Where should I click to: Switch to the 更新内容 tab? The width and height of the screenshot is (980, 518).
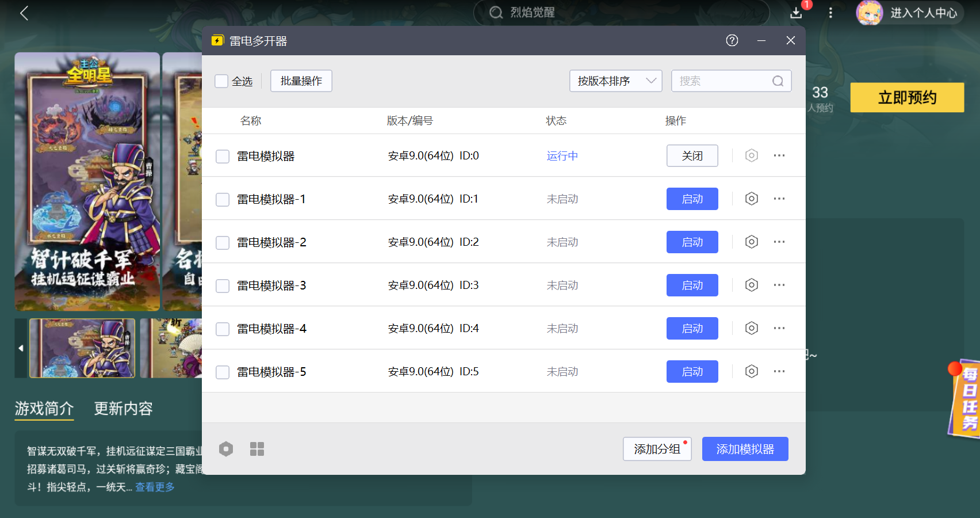tap(123, 409)
